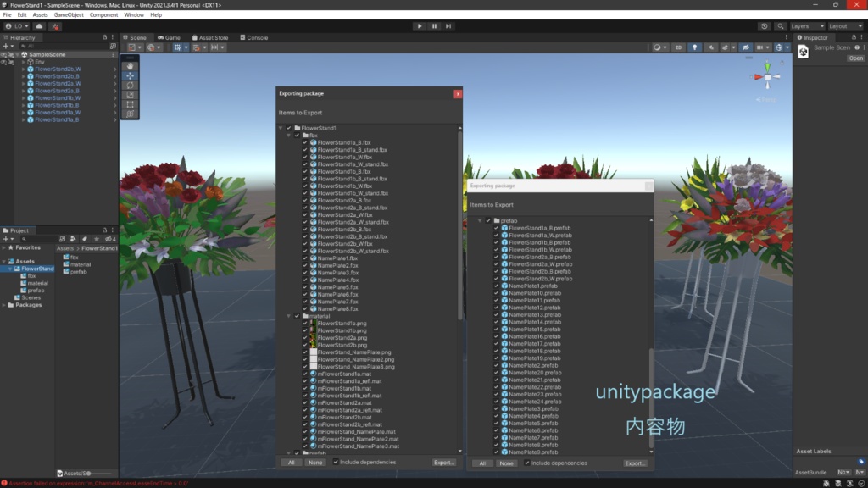Select the Hand view tool
Image resolution: width=868 pixels, height=488 pixels.
pos(130,66)
